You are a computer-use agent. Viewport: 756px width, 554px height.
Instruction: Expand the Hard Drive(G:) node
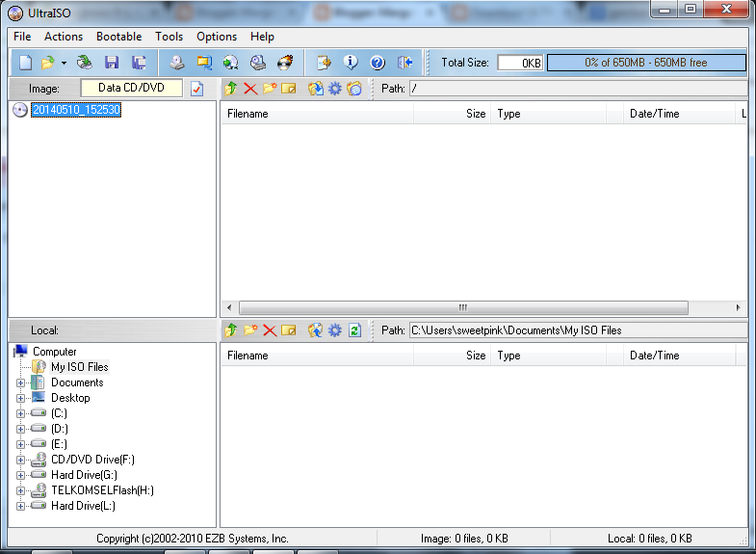(20, 475)
